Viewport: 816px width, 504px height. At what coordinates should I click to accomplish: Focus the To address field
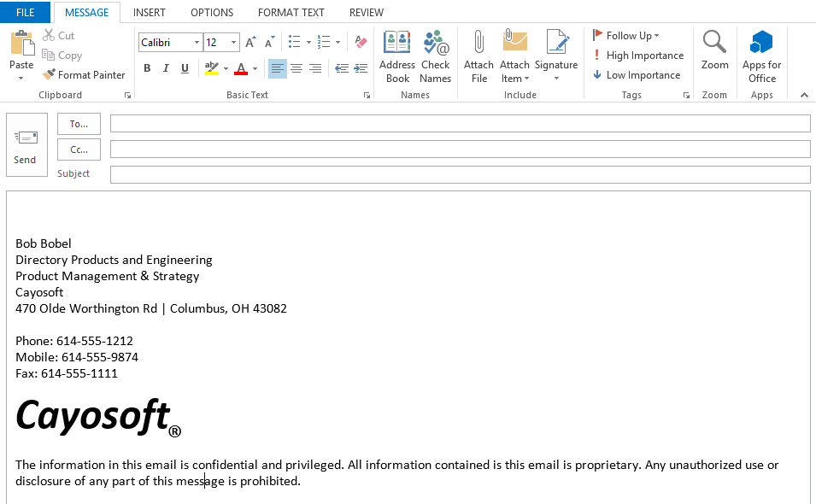460,124
